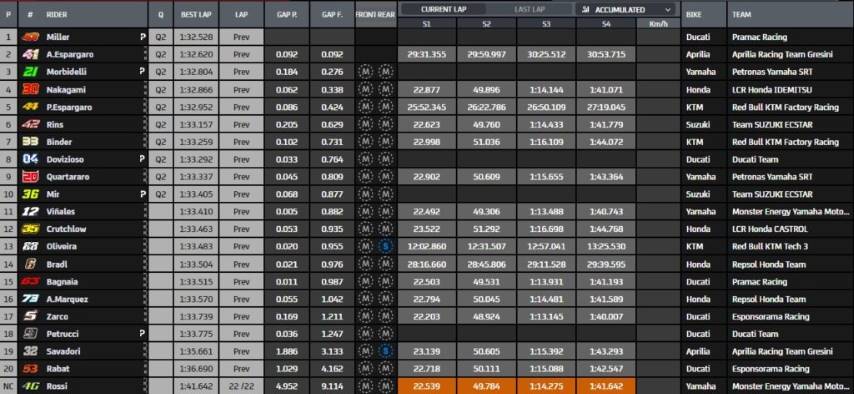The height and width of the screenshot is (394, 854).
Task: Click Nakagami's front medium tyre icon
Action: tap(366, 89)
